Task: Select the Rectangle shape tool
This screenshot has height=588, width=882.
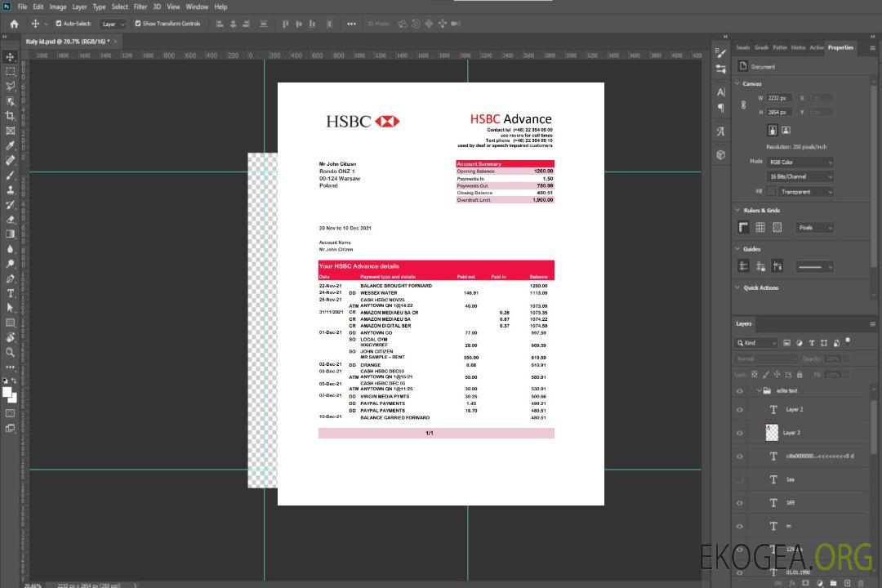Action: (10, 323)
